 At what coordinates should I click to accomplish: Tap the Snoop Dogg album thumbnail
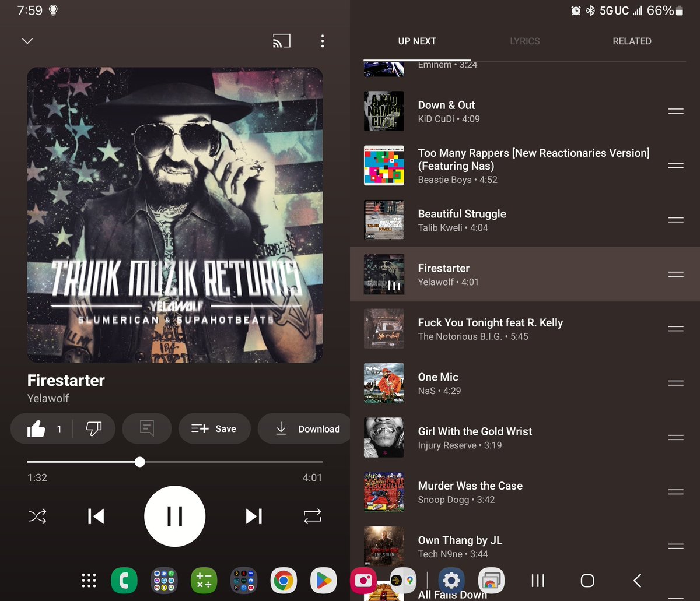384,492
